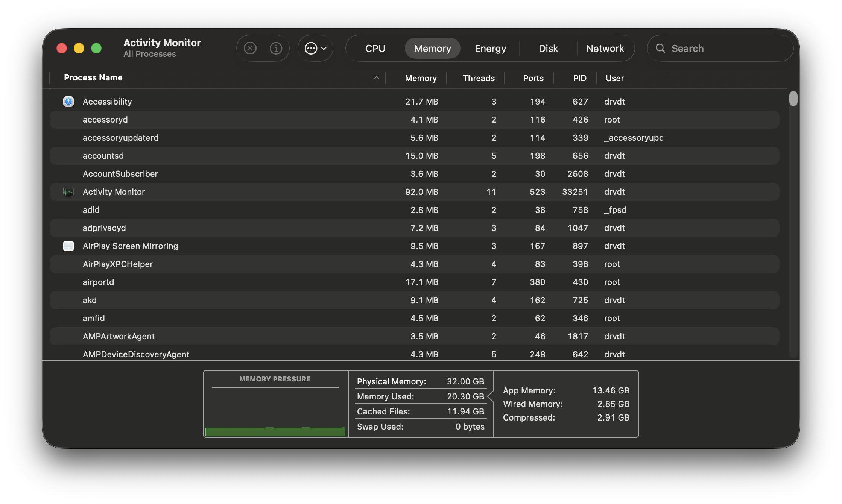This screenshot has width=842, height=504.
Task: Switch to the Energy tab
Action: [490, 48]
